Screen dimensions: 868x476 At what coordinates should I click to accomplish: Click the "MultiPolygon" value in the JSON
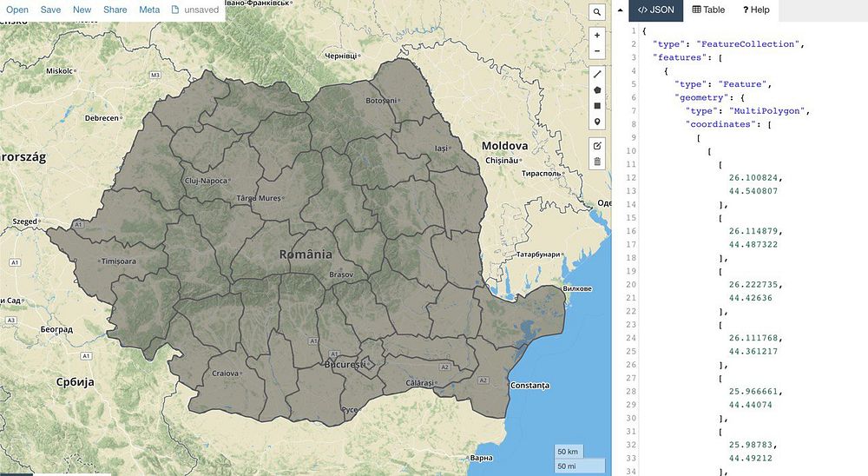[766, 111]
